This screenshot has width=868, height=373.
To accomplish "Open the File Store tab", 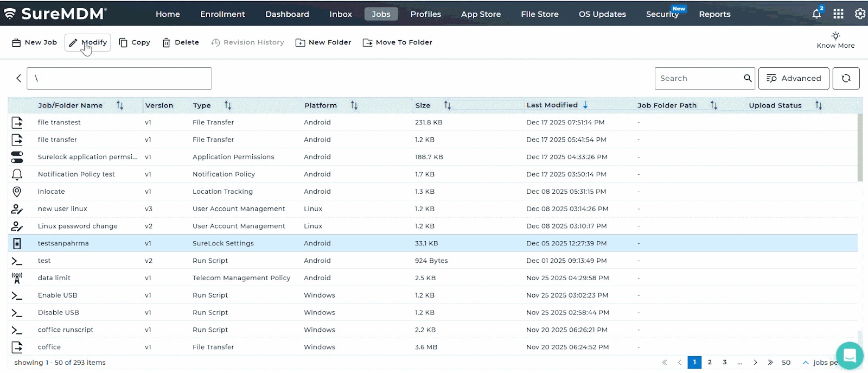I will [x=539, y=14].
